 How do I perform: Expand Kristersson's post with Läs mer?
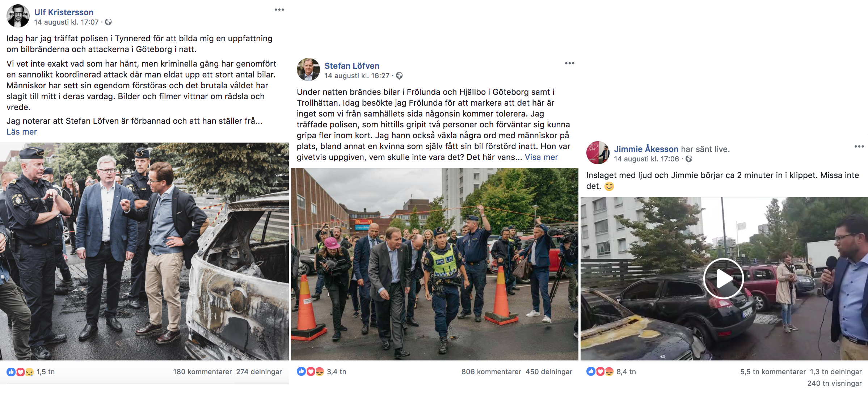point(22,132)
